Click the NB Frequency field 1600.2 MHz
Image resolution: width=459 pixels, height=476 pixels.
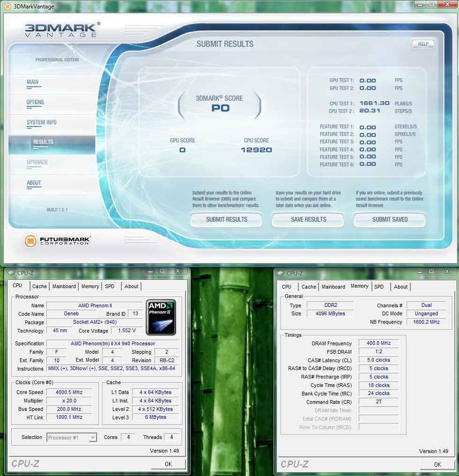pos(426,322)
